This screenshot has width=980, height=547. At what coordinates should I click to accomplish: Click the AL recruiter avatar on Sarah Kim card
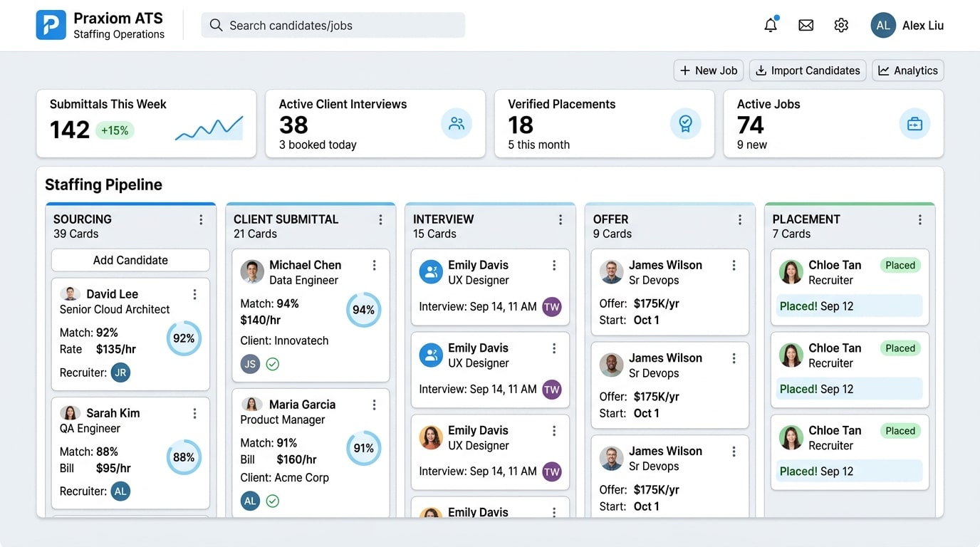(x=121, y=491)
